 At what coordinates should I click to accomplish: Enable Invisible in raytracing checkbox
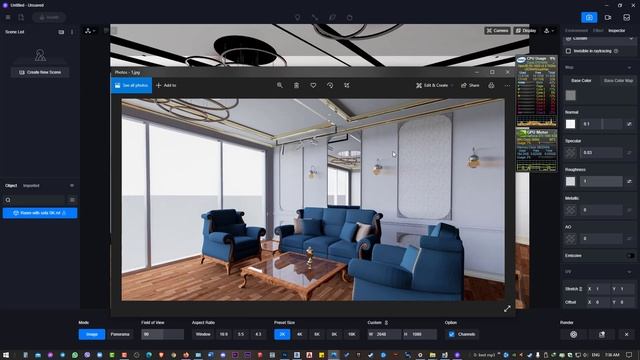(x=568, y=51)
